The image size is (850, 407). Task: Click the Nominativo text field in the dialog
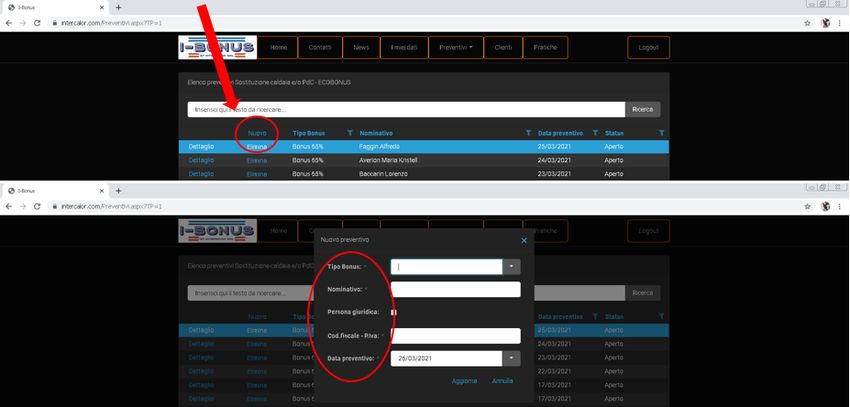pyautogui.click(x=455, y=290)
